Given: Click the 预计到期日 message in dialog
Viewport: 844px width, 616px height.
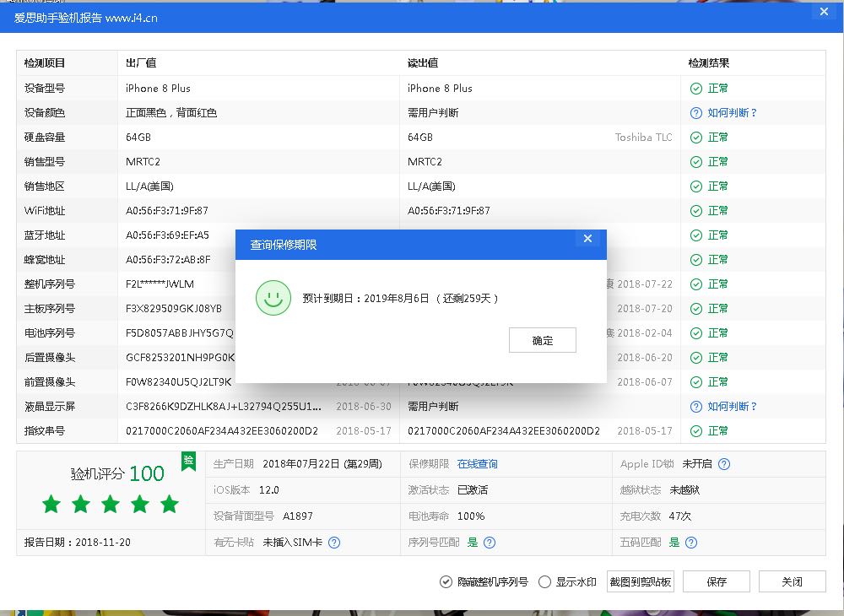Looking at the screenshot, I should point(400,298).
